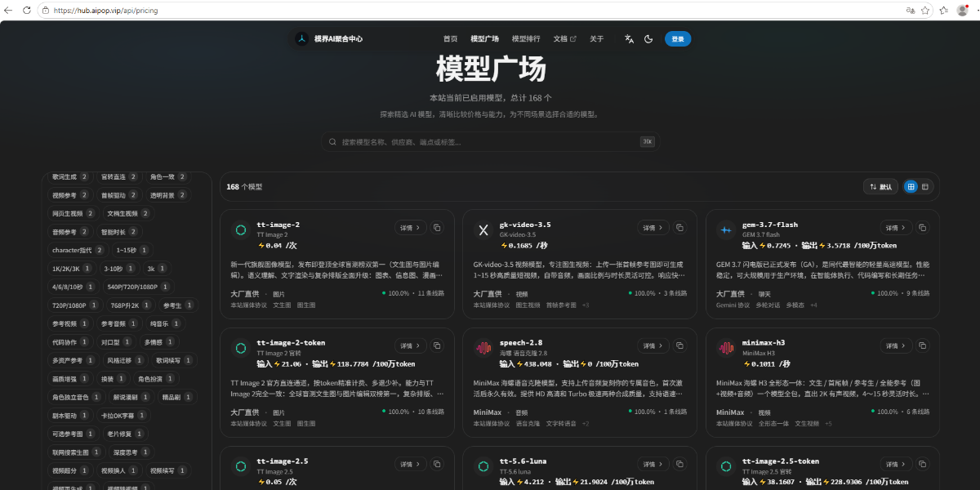Open 详情 for tt-image-2
Screen dimensions: 980x490
pyautogui.click(x=411, y=228)
